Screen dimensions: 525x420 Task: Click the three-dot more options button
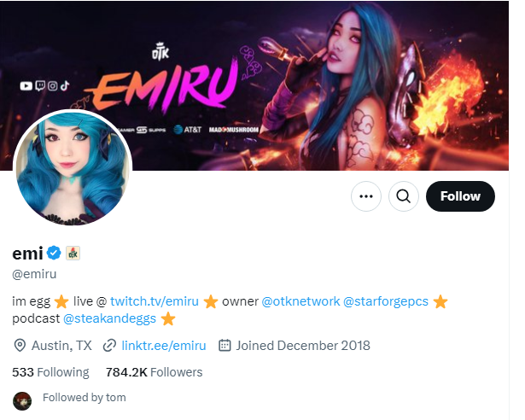pyautogui.click(x=366, y=196)
